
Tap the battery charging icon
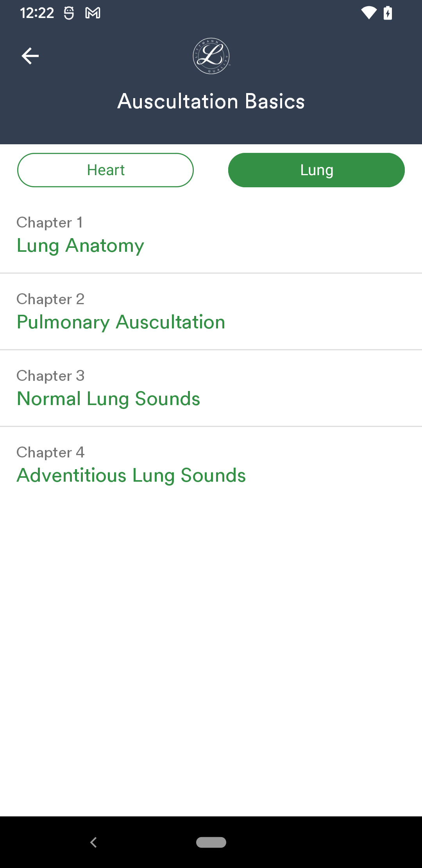coord(388,13)
